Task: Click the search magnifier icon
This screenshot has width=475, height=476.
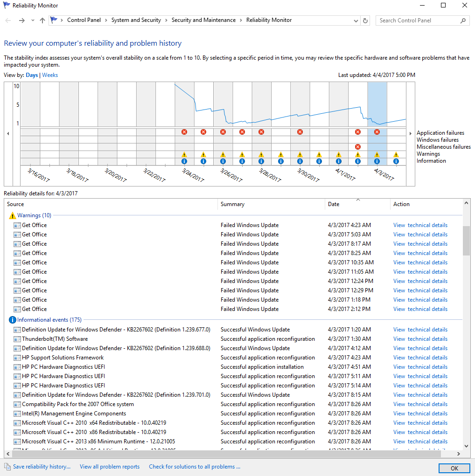Action: tap(463, 21)
